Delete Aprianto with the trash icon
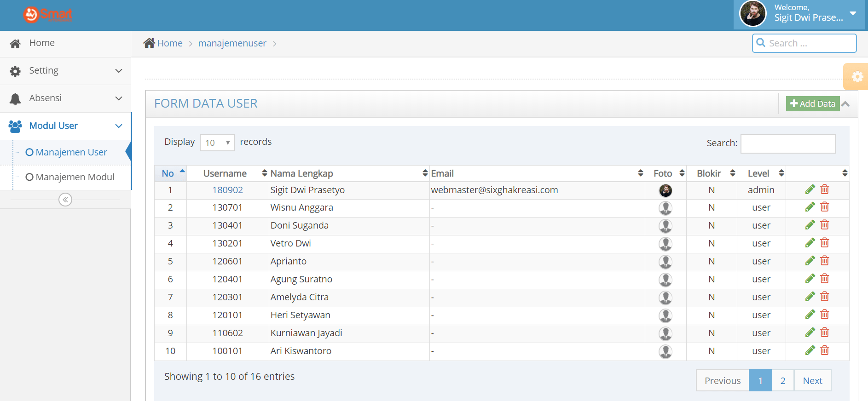868x401 pixels. click(825, 261)
